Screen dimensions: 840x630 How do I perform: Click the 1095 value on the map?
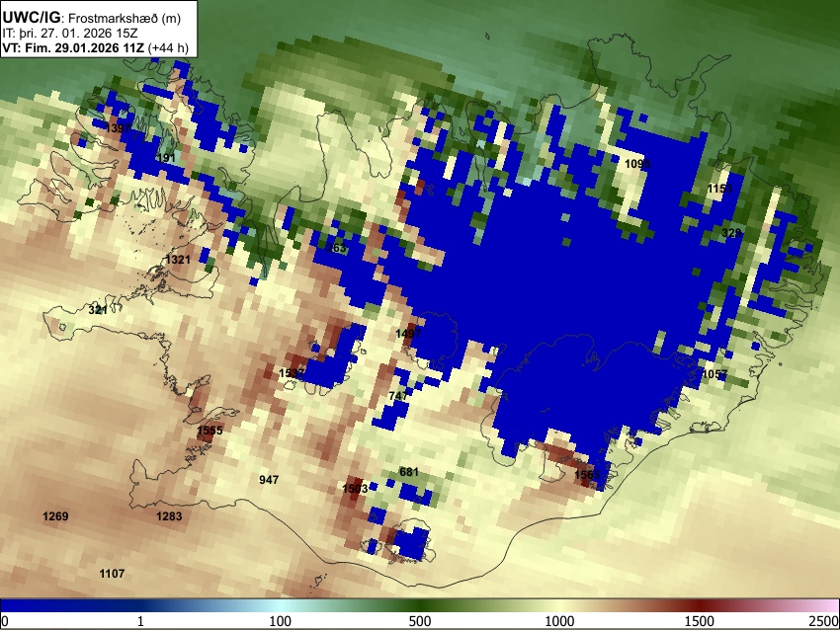point(637,164)
